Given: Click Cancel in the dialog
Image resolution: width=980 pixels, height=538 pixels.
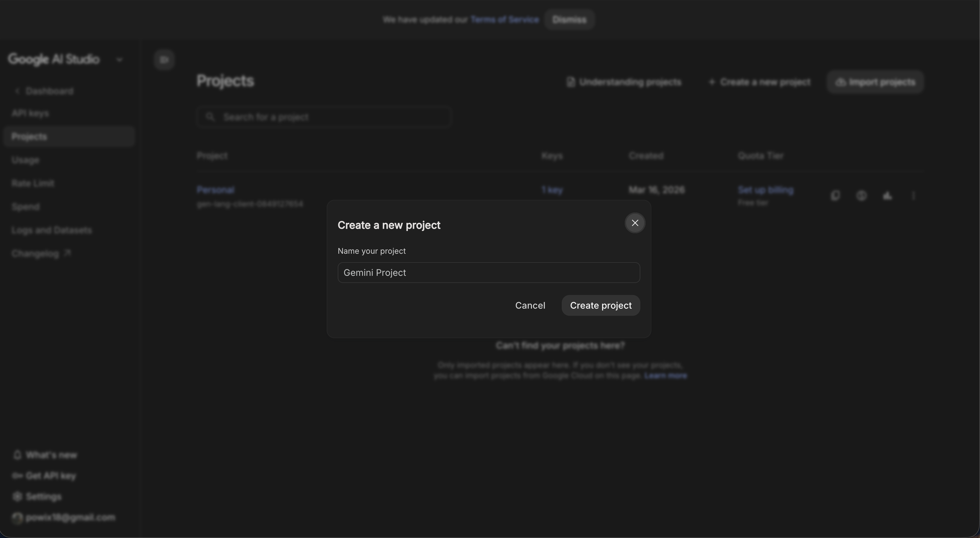Looking at the screenshot, I should click(x=530, y=305).
